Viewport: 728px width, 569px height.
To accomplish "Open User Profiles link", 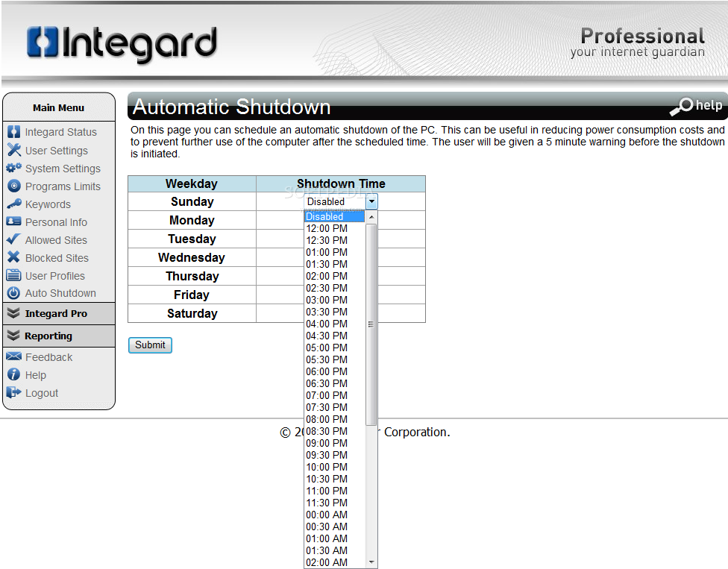I will click(x=54, y=276).
